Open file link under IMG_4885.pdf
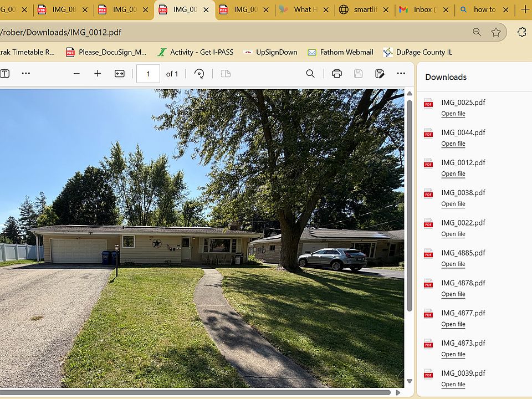 tap(453, 264)
